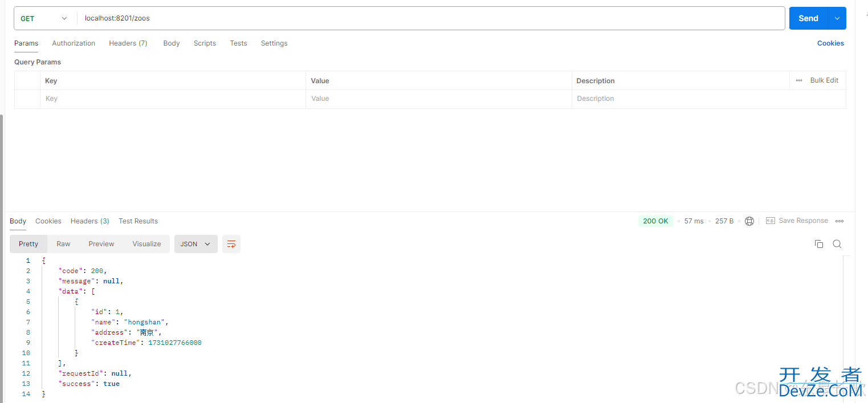Image resolution: width=868 pixels, height=403 pixels.
Task: Click the "code": 200 line
Action: (x=83, y=271)
